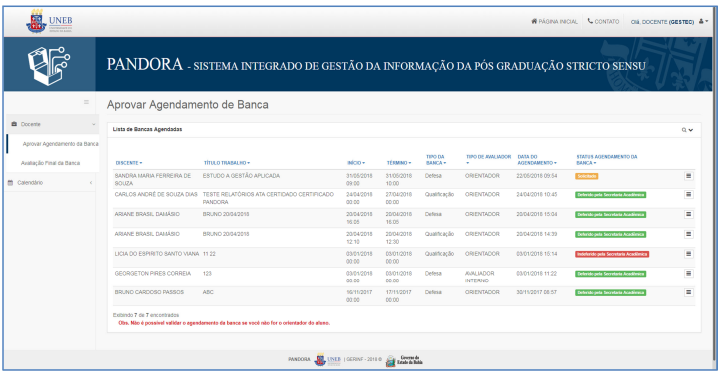Viewport: 720px width, 372px height.
Task: Toggle the sidebar hamburger menu icon
Action: 86,102
